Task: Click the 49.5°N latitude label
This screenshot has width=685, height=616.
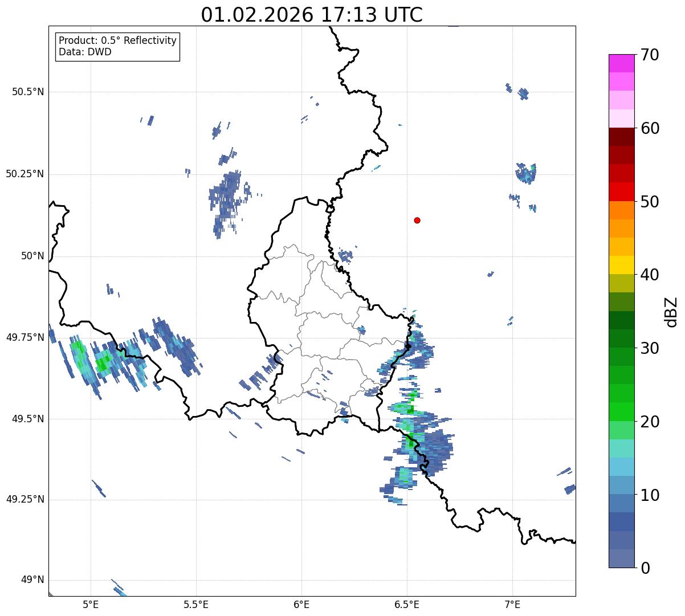Action: (x=28, y=419)
